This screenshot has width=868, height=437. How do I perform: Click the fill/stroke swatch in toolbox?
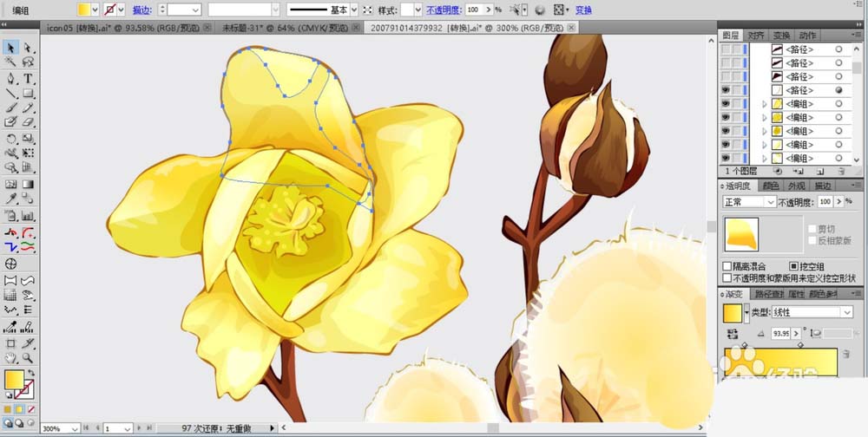coord(18,384)
